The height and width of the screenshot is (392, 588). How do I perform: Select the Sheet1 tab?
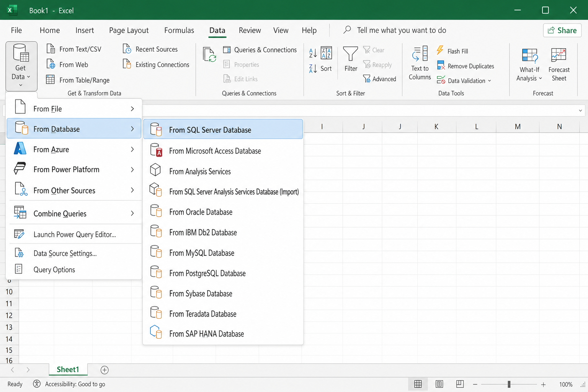68,369
